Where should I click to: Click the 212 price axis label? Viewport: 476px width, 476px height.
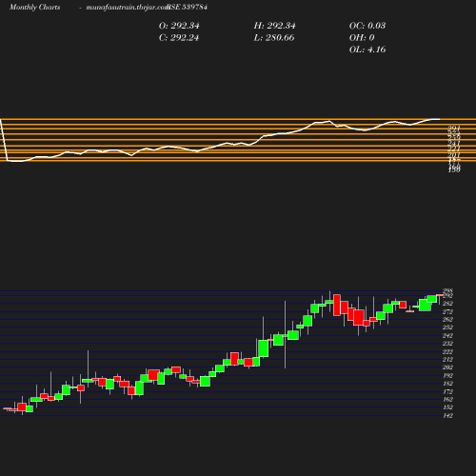pyautogui.click(x=447, y=360)
